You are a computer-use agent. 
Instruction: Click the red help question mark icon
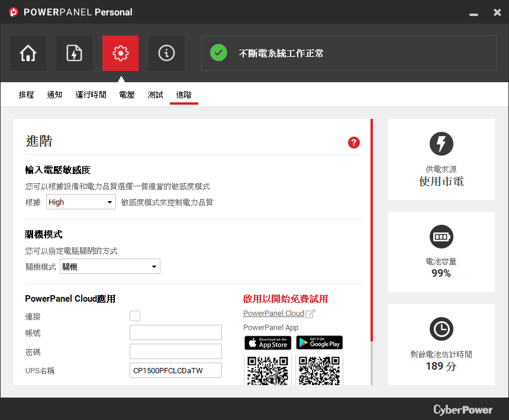click(x=354, y=143)
